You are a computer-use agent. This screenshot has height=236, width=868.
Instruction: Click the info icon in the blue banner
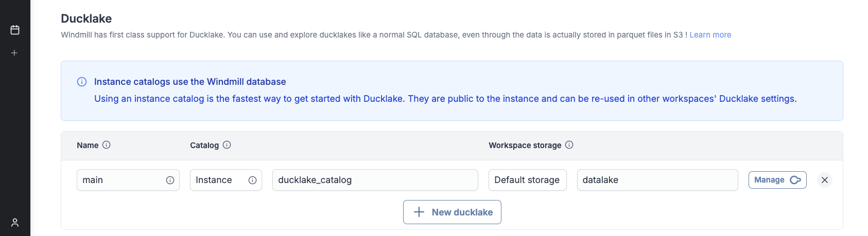tap(82, 82)
